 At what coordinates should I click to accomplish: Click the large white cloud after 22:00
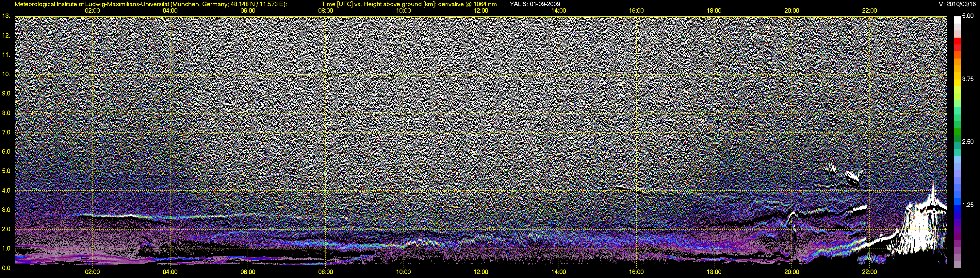click(x=921, y=229)
